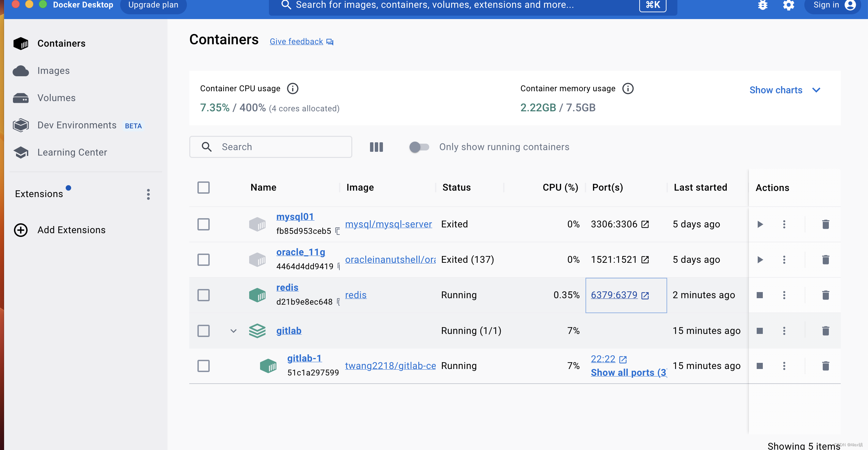Open the oracle_11g port 1521:1521 external link icon
The width and height of the screenshot is (868, 450).
click(x=645, y=260)
